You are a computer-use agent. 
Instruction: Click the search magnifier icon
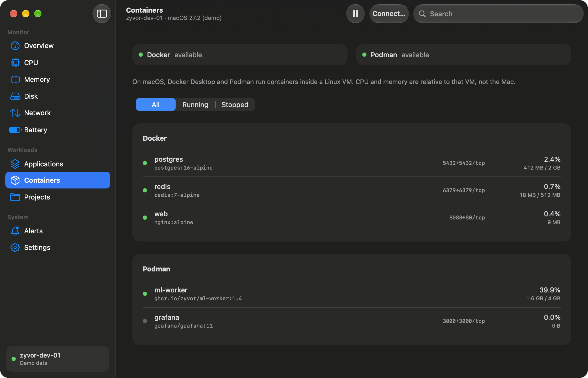tap(422, 14)
